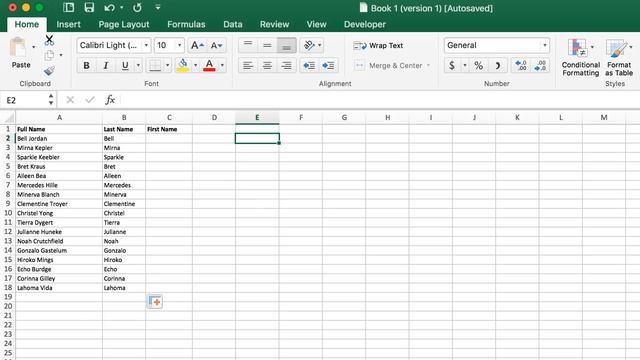
Task: Apply comma style format
Action: (498, 65)
